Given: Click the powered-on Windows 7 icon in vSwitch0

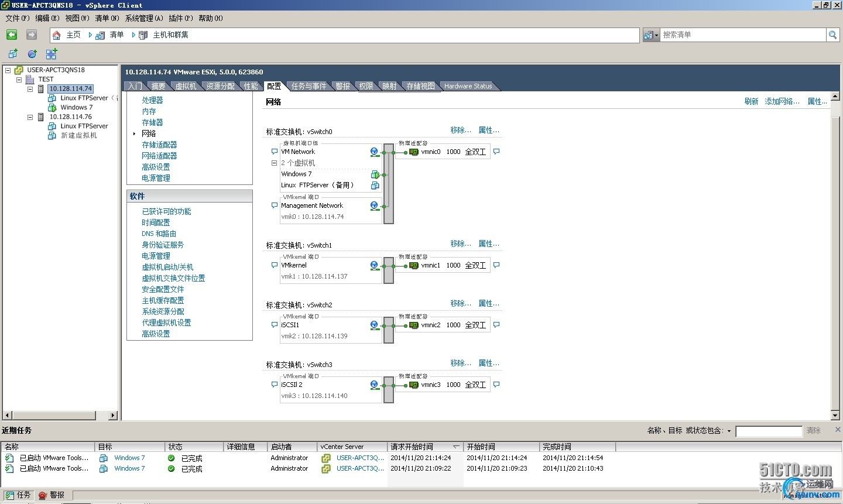Looking at the screenshot, I should (x=375, y=174).
